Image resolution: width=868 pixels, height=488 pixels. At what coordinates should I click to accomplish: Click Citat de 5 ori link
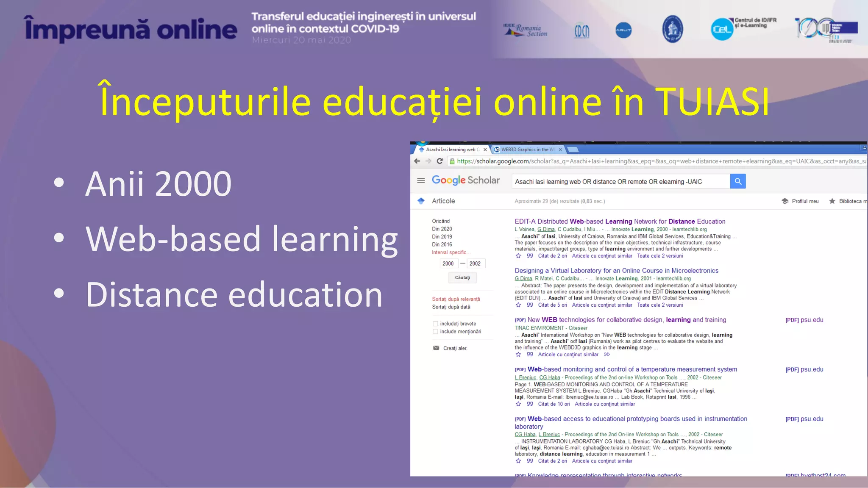[x=553, y=305]
